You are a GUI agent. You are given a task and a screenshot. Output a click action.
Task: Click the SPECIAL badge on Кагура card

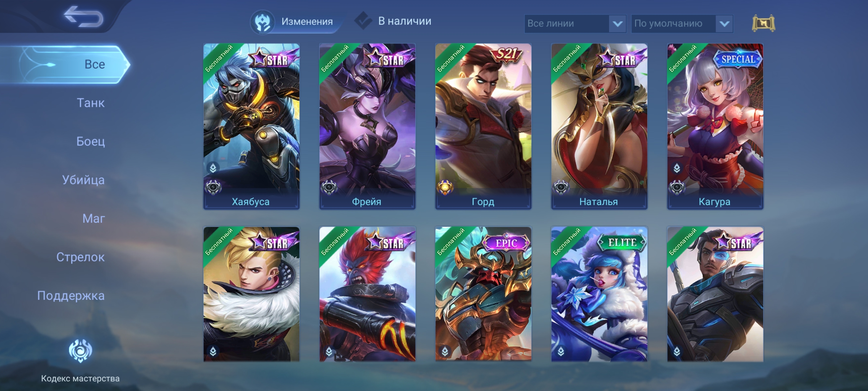[738, 59]
